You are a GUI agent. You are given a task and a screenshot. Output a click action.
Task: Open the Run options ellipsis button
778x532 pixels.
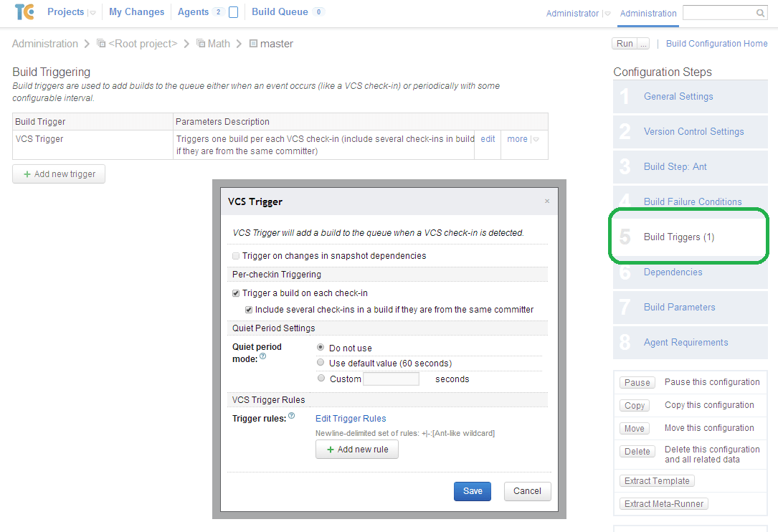643,44
